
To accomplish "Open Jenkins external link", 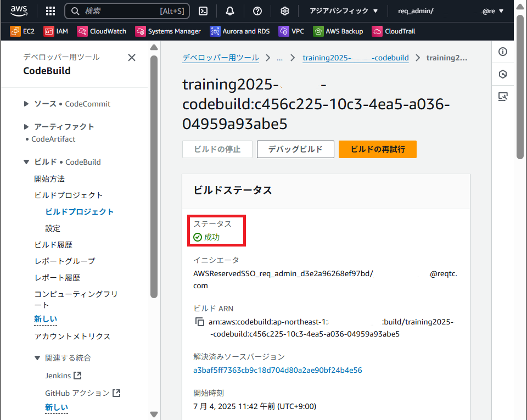I will [x=63, y=376].
